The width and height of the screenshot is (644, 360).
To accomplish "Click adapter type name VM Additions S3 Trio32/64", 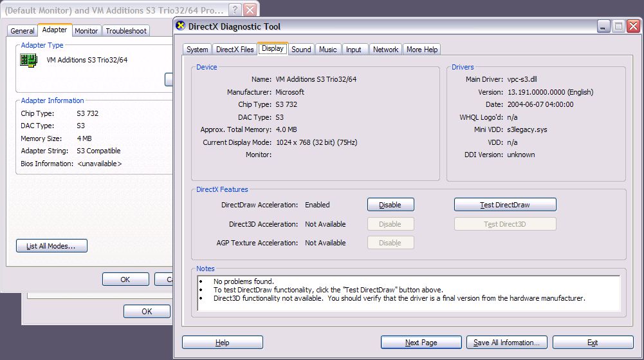I will [x=87, y=60].
